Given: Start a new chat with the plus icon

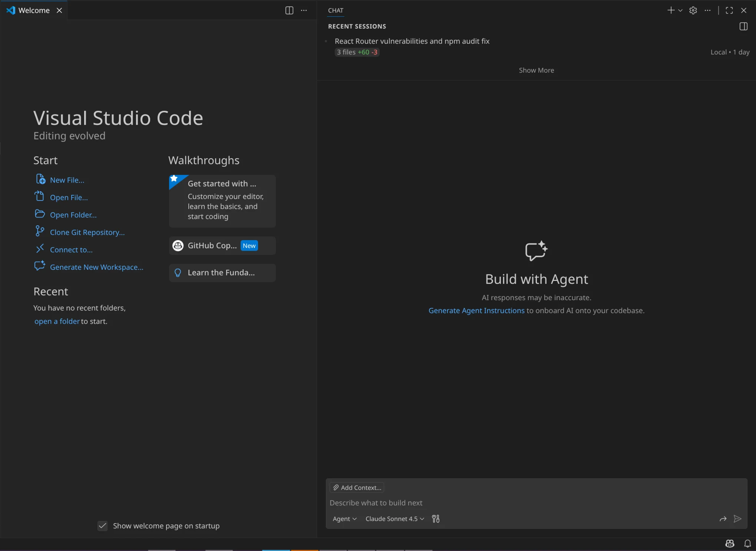Looking at the screenshot, I should (x=670, y=10).
